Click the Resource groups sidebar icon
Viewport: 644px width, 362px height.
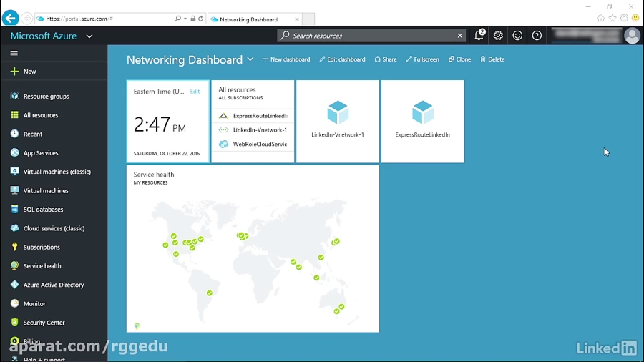14,96
